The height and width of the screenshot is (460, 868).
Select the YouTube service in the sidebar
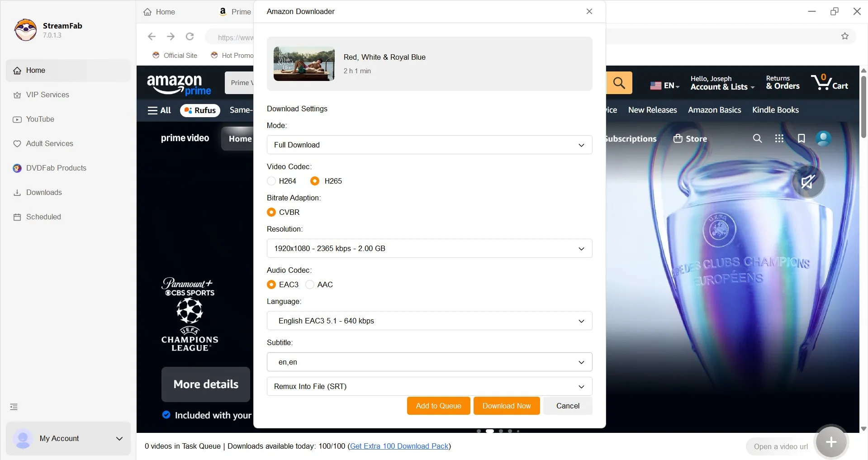pos(40,119)
